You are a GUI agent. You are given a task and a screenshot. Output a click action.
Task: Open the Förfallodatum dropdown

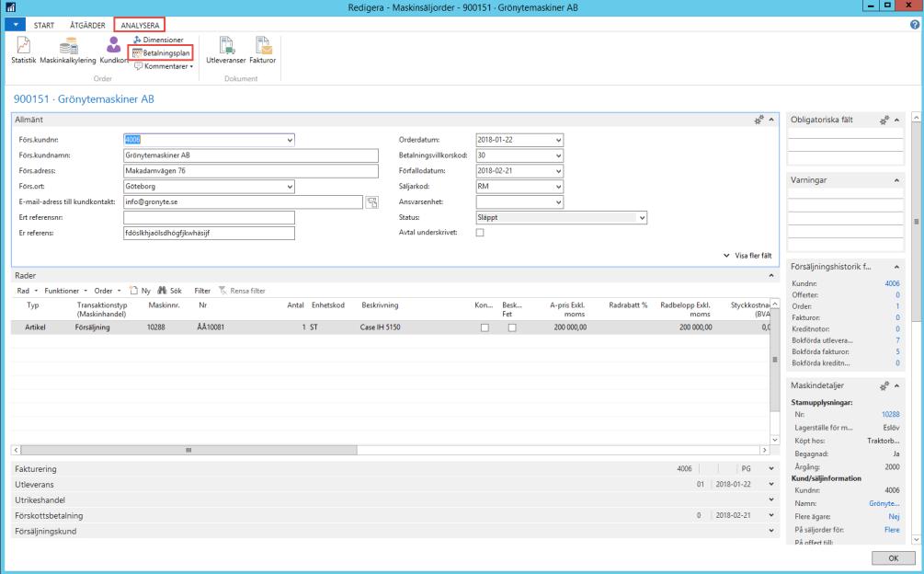pyautogui.click(x=558, y=171)
